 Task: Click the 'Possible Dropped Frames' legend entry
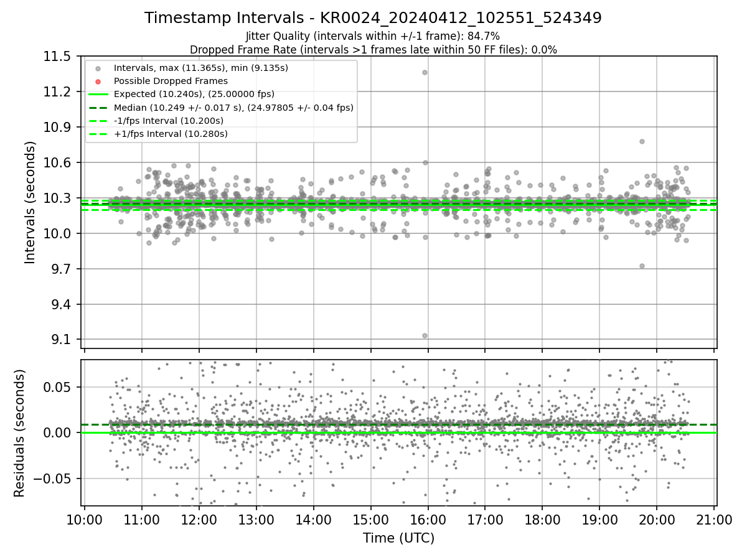click(171, 81)
